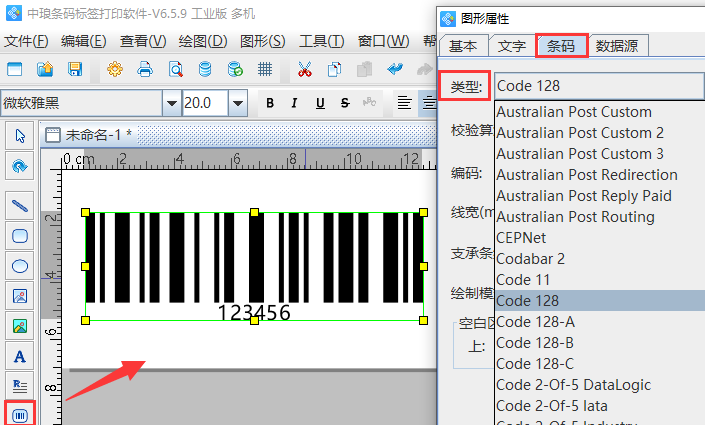This screenshot has width=705, height=425.
Task: Choose Australian Post Redirection option
Action: (600, 175)
